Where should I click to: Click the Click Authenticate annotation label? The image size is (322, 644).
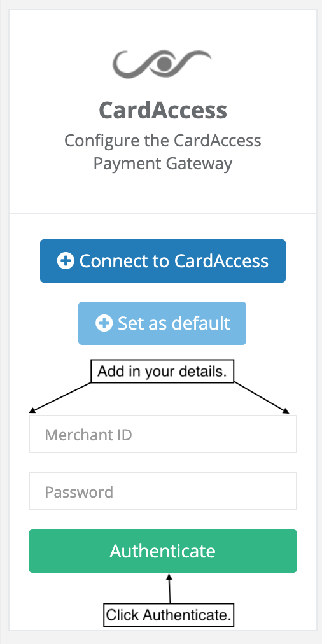click(x=169, y=615)
